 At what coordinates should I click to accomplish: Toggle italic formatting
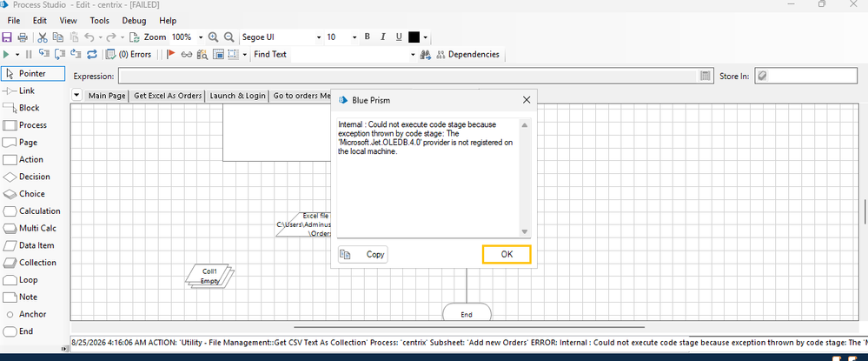(x=382, y=37)
